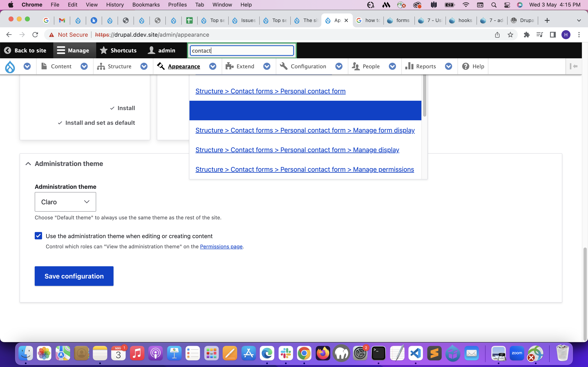
Task: Open the Administration theme dropdown showing Claro
Action: [65, 202]
